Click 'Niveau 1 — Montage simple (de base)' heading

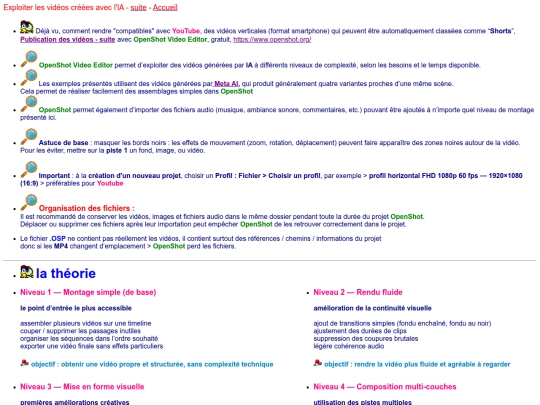(x=88, y=292)
